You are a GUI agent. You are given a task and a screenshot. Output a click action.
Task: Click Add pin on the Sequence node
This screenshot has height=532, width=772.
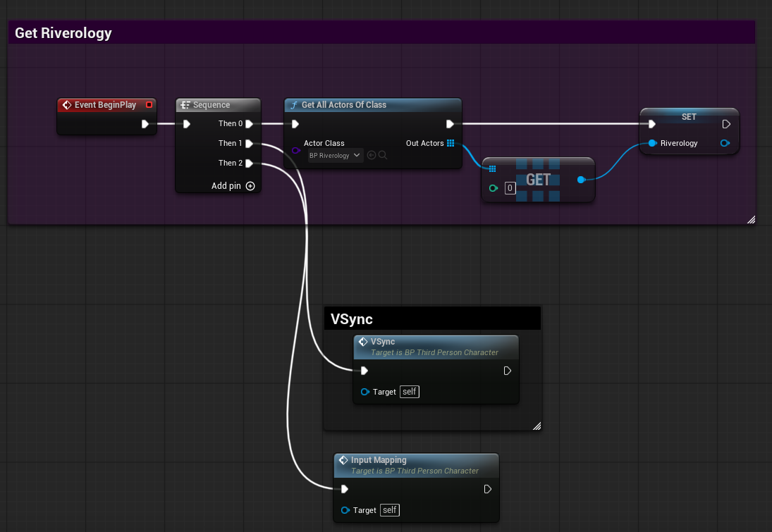(x=250, y=185)
